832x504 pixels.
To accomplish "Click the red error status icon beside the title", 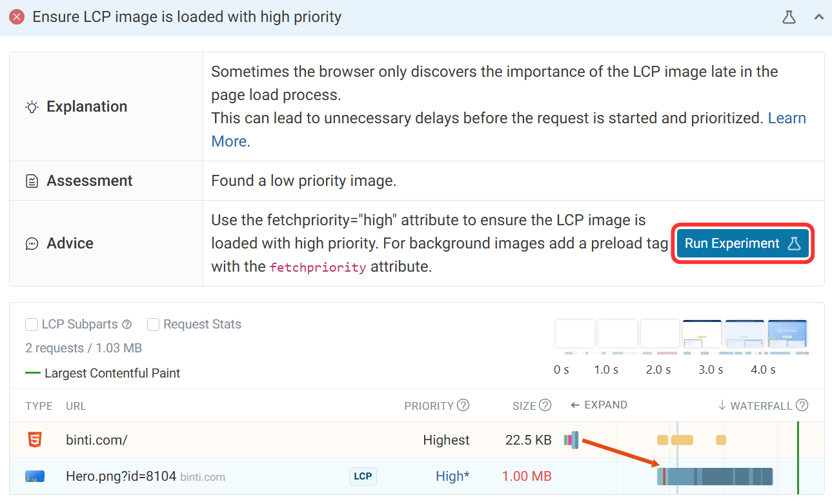I will coord(16,17).
